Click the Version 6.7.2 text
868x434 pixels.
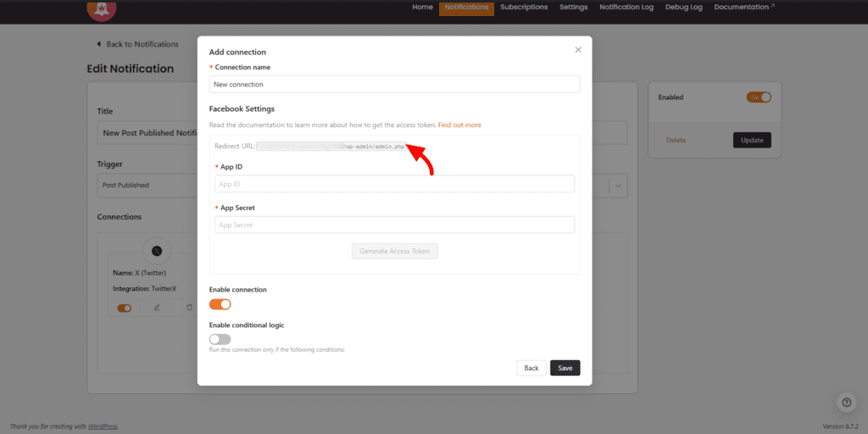840,427
